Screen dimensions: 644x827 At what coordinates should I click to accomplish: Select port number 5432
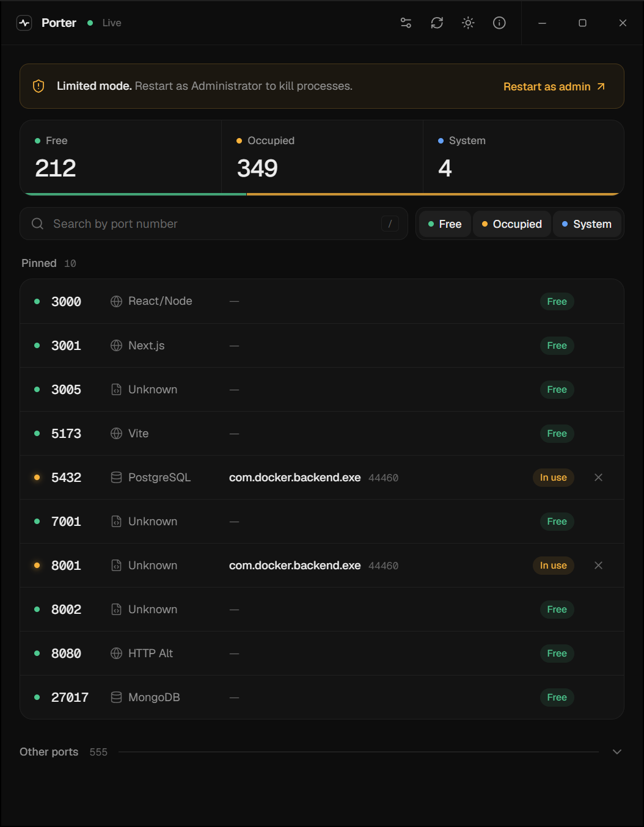click(66, 477)
